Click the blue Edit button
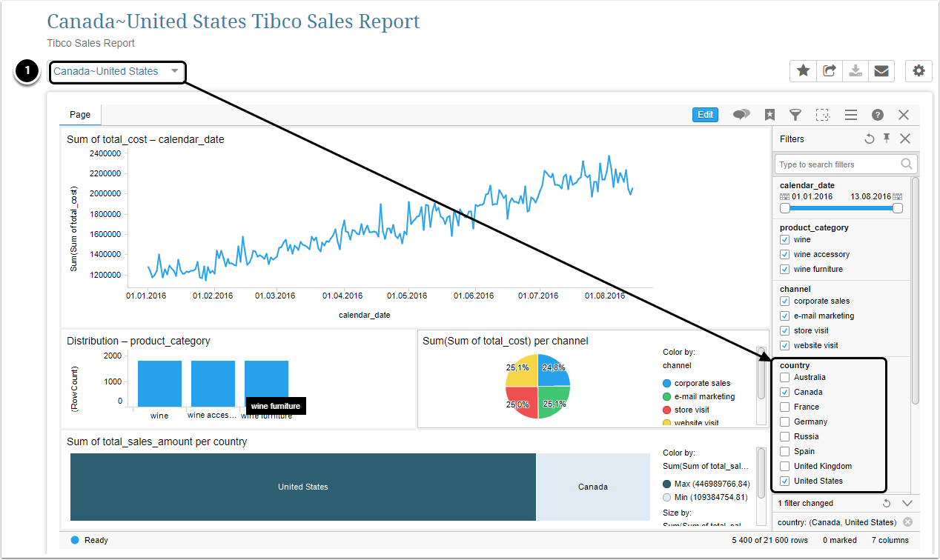The height and width of the screenshot is (560, 940). point(705,115)
